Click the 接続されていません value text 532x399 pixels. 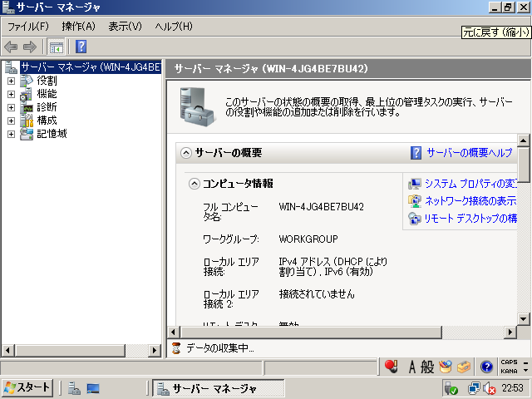[x=317, y=293]
